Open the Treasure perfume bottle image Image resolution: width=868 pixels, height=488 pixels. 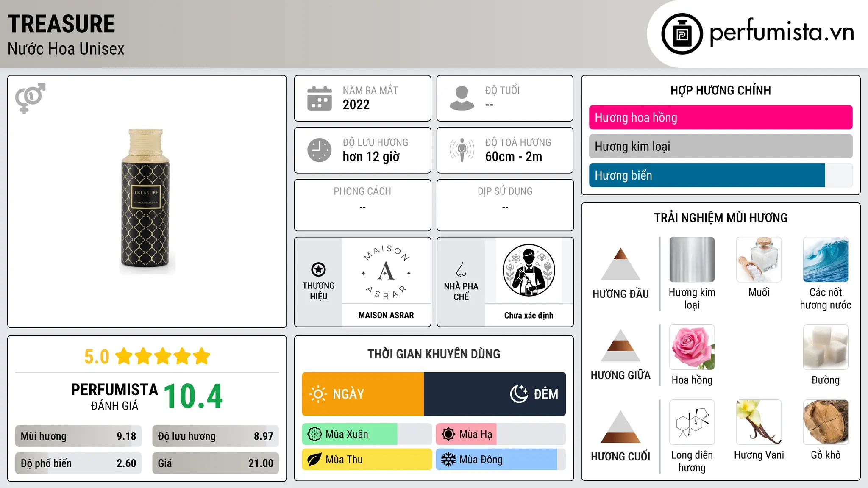[147, 202]
